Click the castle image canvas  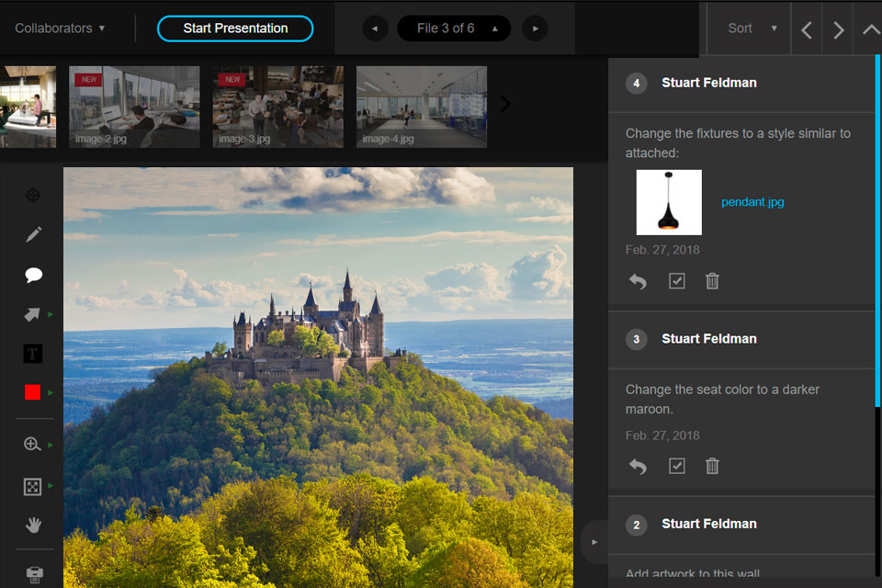318,377
